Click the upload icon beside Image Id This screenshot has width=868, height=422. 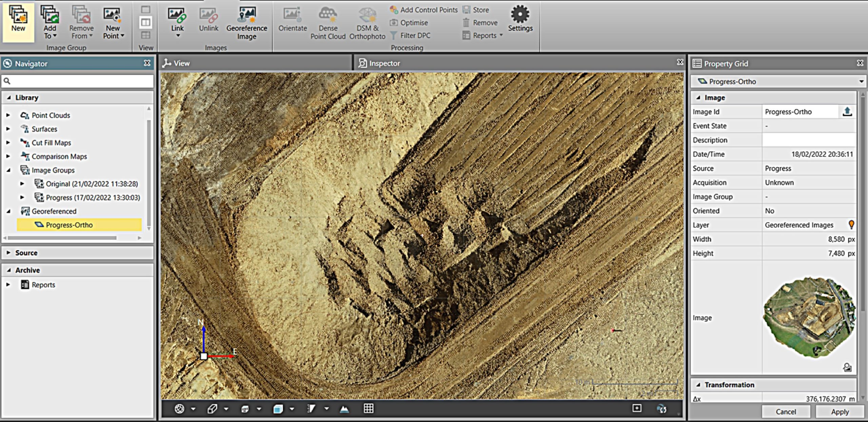tap(847, 112)
